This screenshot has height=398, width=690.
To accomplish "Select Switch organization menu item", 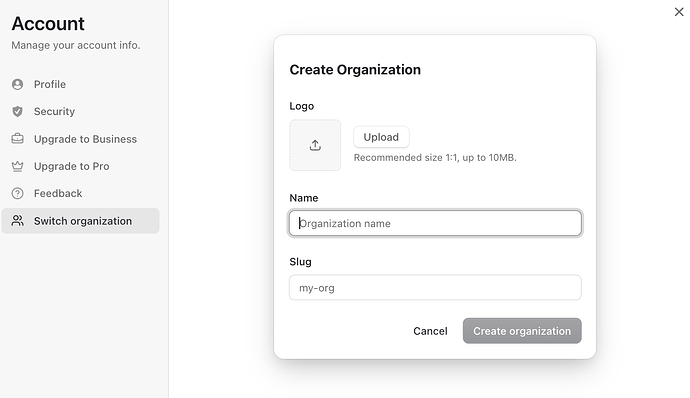I will pos(81,221).
